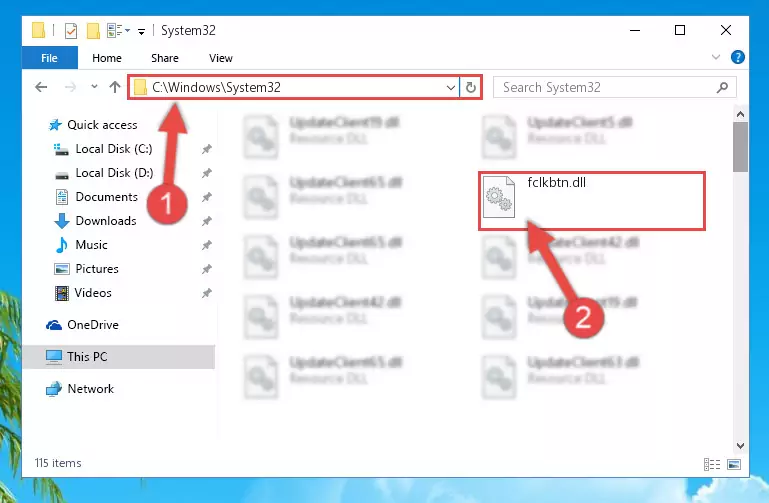Click the Downloads blue arrow icon
The image size is (769, 503).
(61, 221)
